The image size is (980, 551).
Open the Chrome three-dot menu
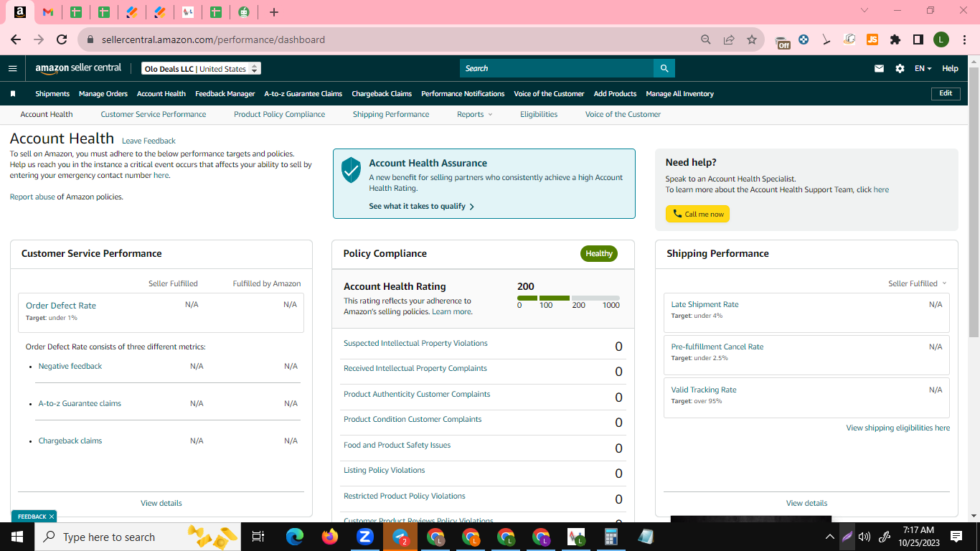[x=963, y=39]
